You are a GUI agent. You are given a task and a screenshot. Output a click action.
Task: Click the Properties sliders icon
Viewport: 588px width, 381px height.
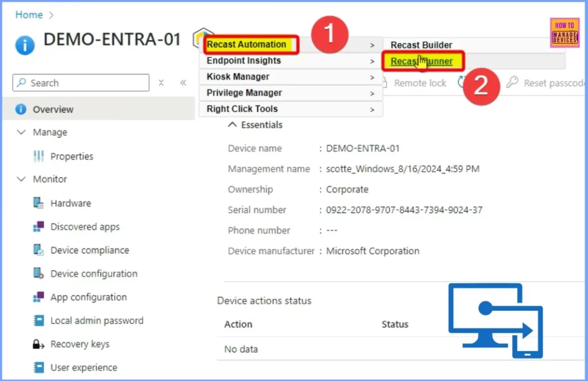38,156
